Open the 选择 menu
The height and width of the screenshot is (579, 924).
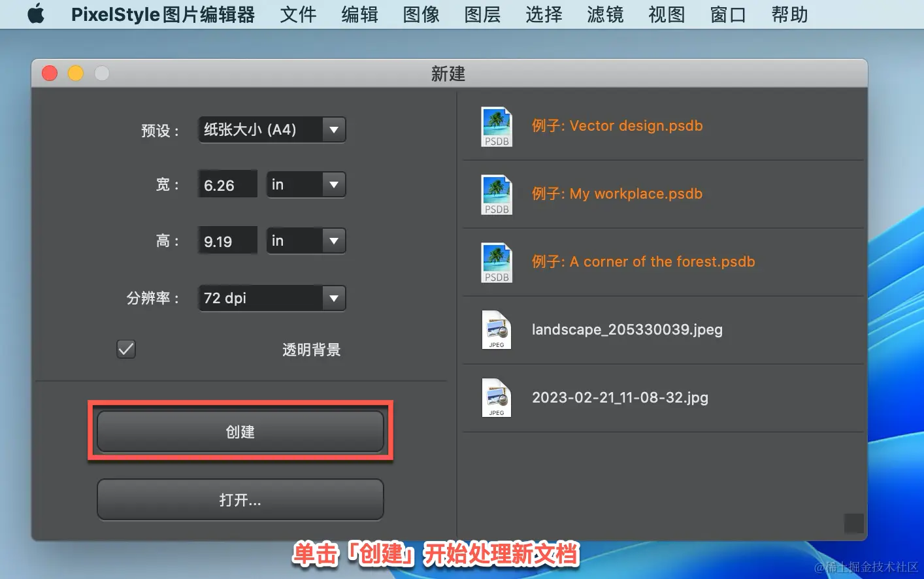tap(544, 14)
